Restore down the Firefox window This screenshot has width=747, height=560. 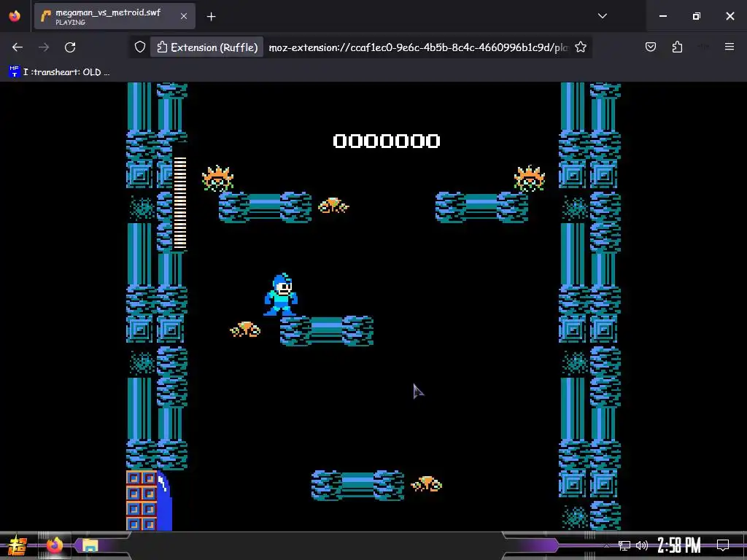click(x=697, y=16)
